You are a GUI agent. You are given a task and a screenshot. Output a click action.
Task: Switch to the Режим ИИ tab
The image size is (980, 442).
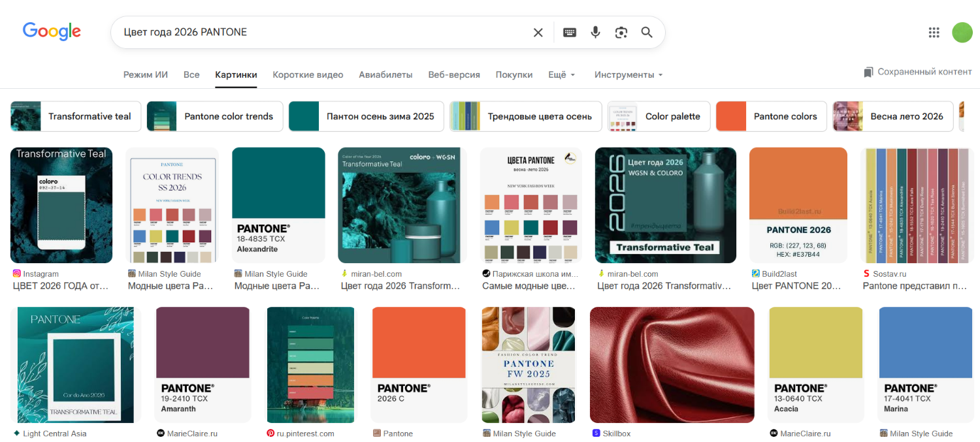click(x=146, y=74)
